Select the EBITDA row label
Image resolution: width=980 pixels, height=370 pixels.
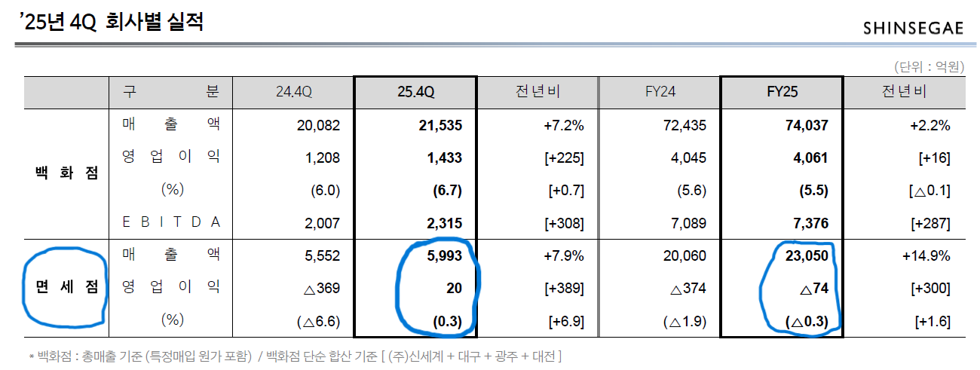(x=171, y=222)
